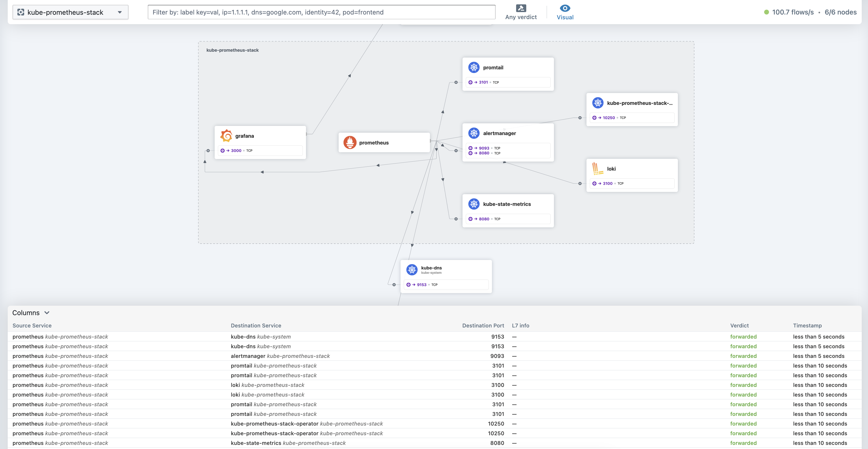Select the prometheus service card title
This screenshot has height=449, width=868.
(374, 143)
